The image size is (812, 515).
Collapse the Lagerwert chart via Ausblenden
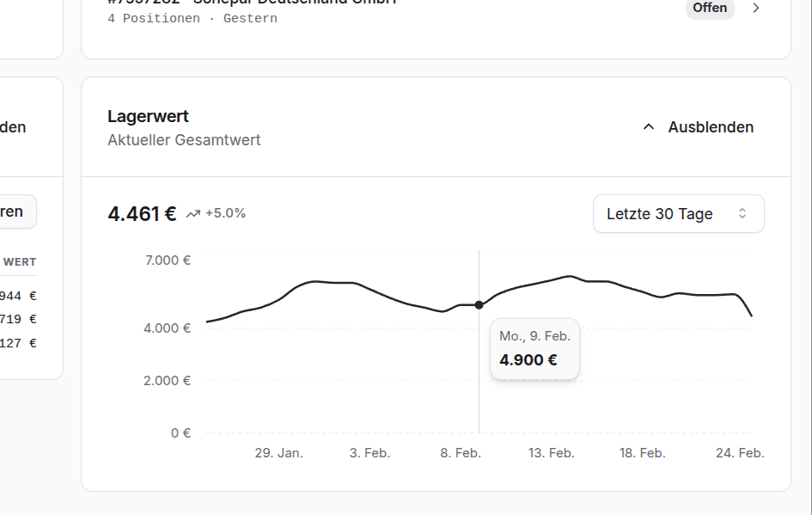(710, 126)
